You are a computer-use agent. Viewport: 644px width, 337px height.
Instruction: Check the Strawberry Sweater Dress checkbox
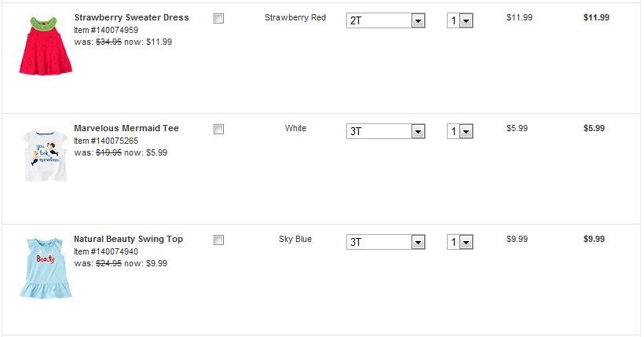pos(218,19)
